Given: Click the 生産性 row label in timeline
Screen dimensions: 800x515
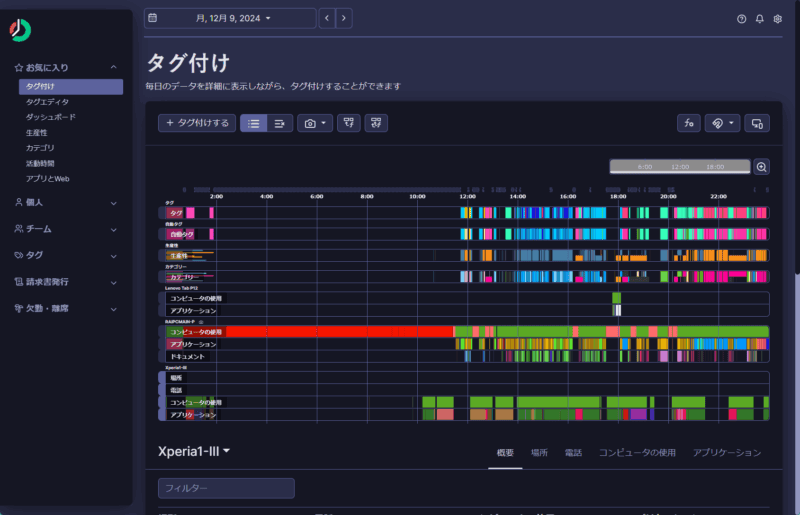Looking at the screenshot, I should tap(178, 256).
